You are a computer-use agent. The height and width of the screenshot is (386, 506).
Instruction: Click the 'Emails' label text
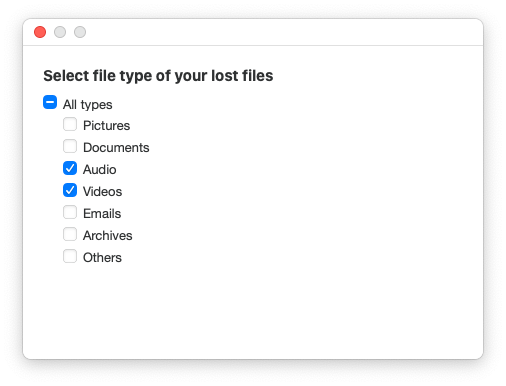pyautogui.click(x=102, y=214)
